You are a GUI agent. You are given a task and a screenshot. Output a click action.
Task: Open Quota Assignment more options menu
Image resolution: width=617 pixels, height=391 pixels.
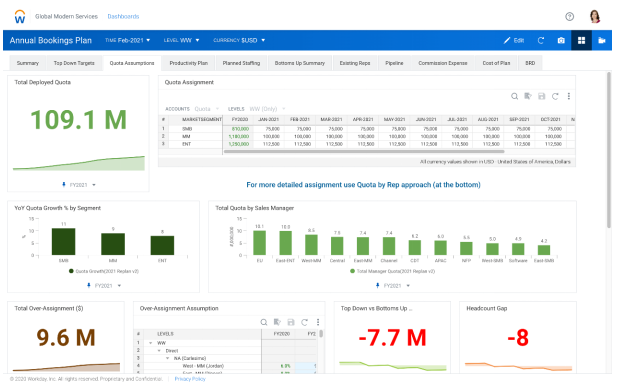tap(568, 96)
